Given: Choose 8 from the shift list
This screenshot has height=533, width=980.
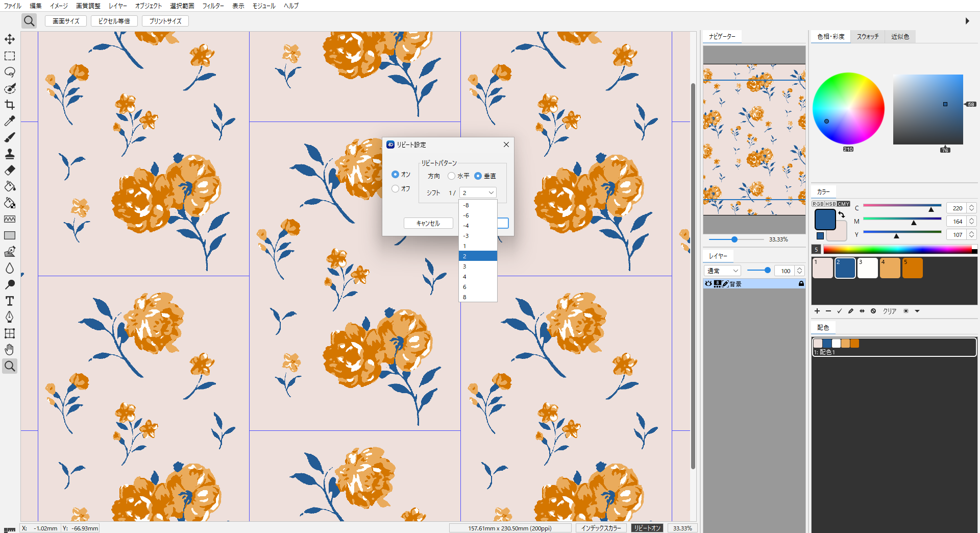Looking at the screenshot, I should (x=478, y=297).
